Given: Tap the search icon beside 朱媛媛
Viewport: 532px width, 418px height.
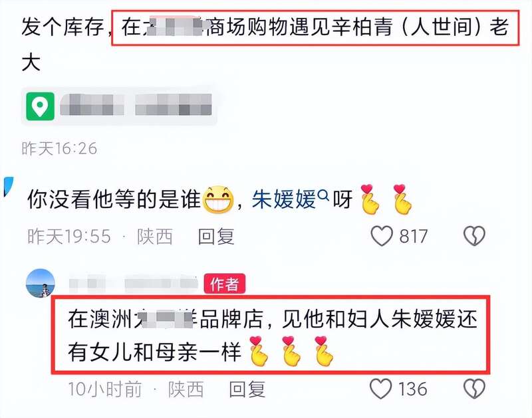Looking at the screenshot, I should pos(324,195).
